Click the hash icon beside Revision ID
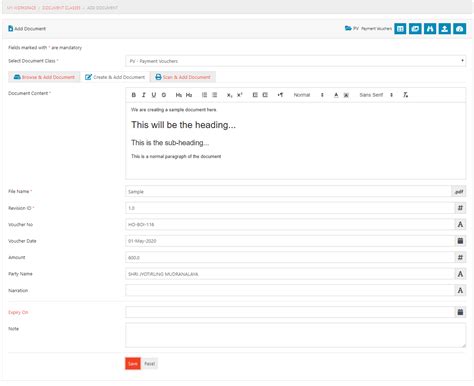This screenshot has width=474, height=386. tap(460, 208)
